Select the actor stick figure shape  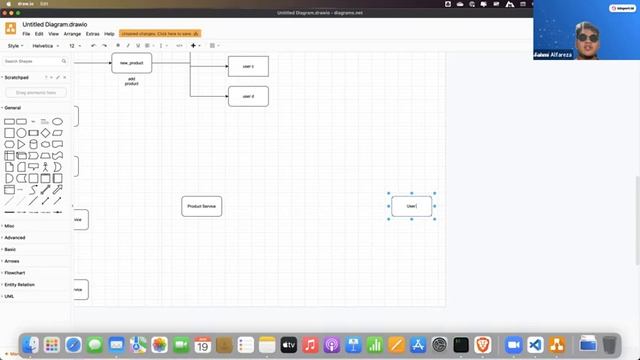45,167
